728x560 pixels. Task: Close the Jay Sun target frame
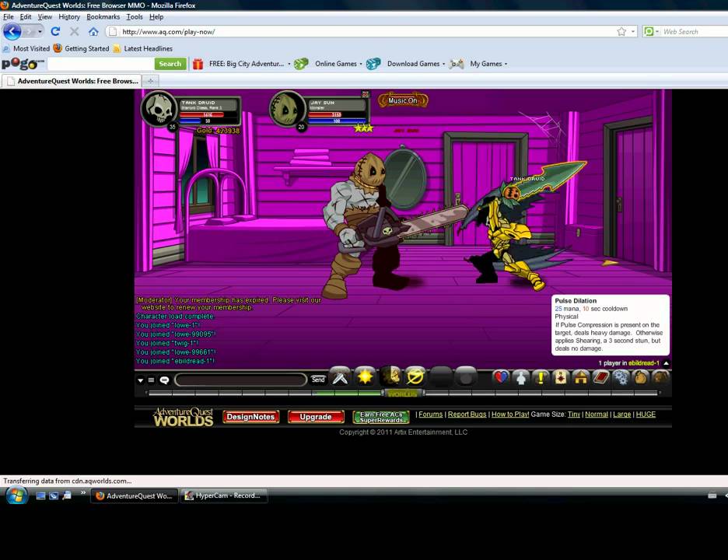[x=366, y=94]
